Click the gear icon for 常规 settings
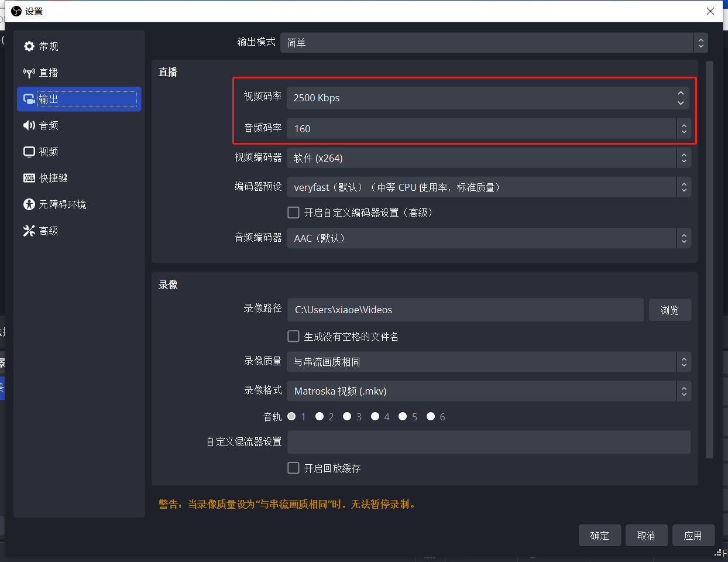728x562 pixels. (29, 46)
